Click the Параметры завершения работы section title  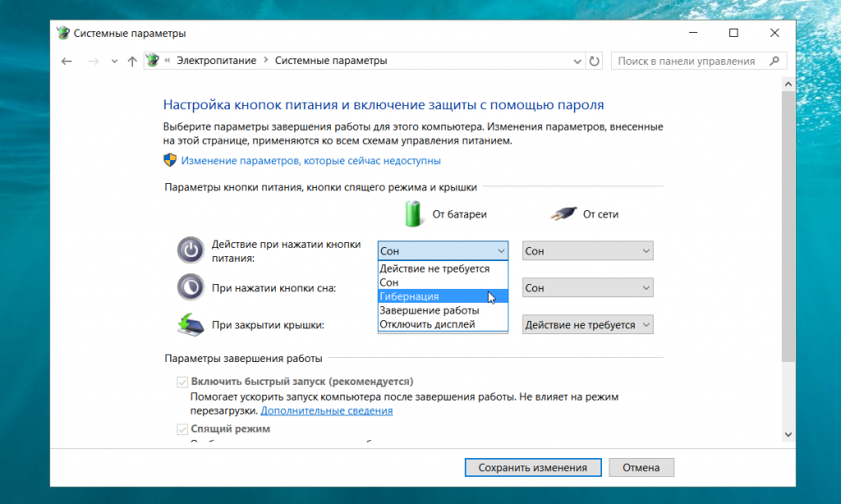click(243, 358)
